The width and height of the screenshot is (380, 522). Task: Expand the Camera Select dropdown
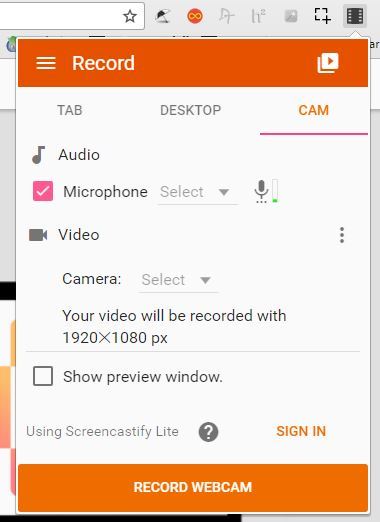tap(178, 280)
